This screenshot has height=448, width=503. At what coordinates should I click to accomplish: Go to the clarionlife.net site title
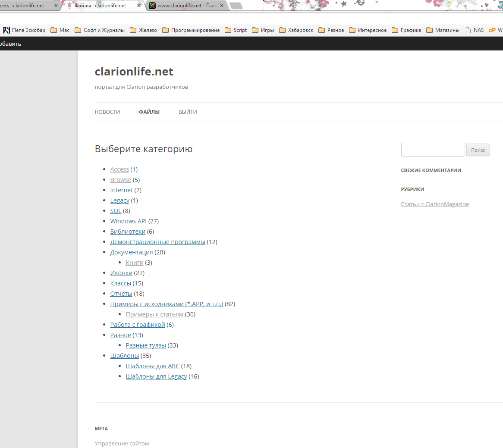click(x=134, y=72)
